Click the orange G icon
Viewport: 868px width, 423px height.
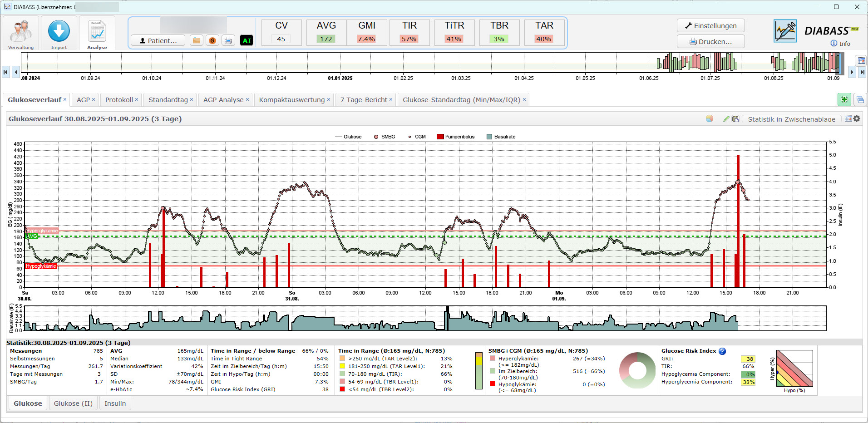coord(212,40)
